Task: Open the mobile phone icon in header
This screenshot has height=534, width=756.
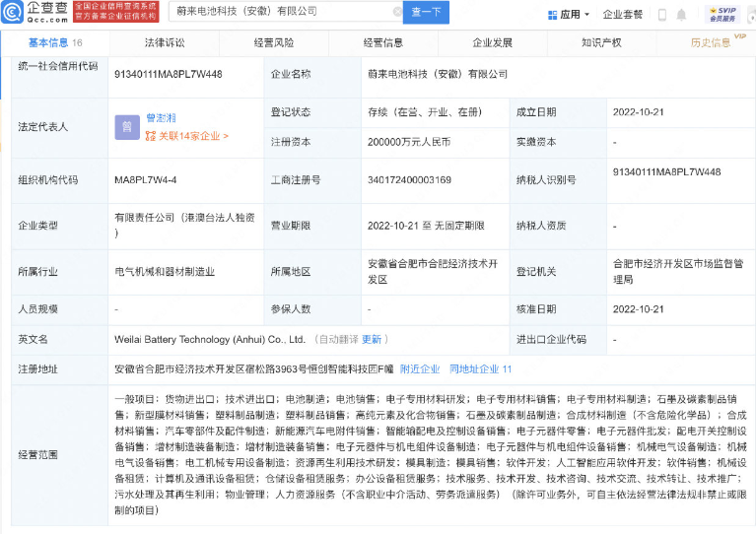Action: 662,15
